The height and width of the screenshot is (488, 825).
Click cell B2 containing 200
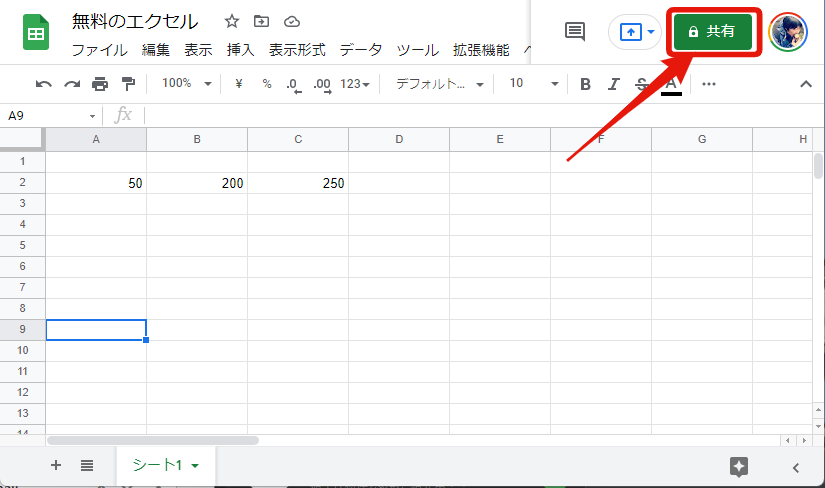click(x=197, y=183)
